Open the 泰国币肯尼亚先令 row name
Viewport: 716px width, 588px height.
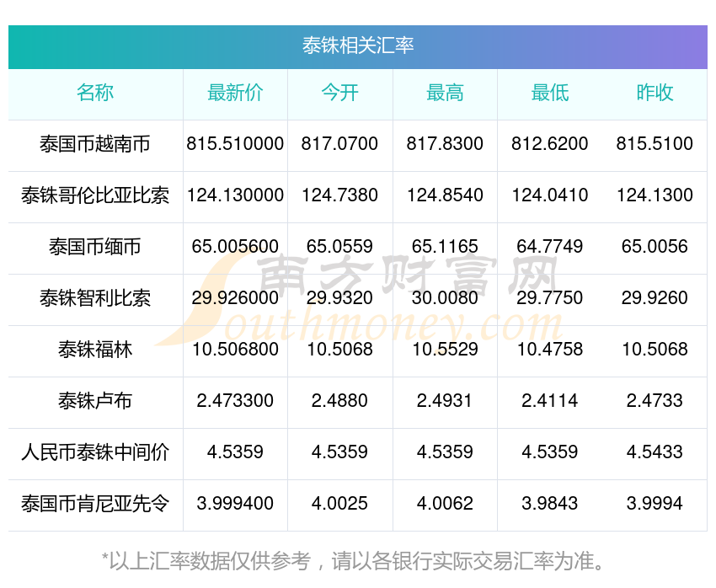click(95, 504)
